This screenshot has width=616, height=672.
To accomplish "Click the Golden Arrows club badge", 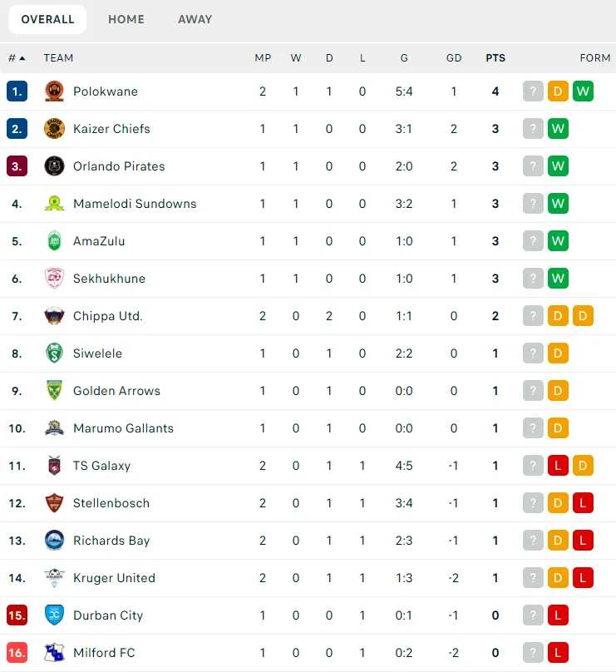I will tap(54, 390).
